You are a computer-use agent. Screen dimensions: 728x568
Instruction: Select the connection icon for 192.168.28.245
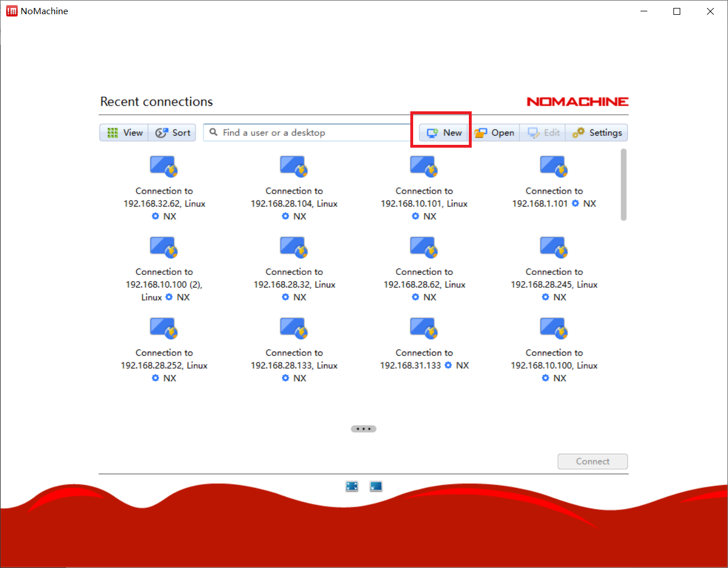pos(554,248)
